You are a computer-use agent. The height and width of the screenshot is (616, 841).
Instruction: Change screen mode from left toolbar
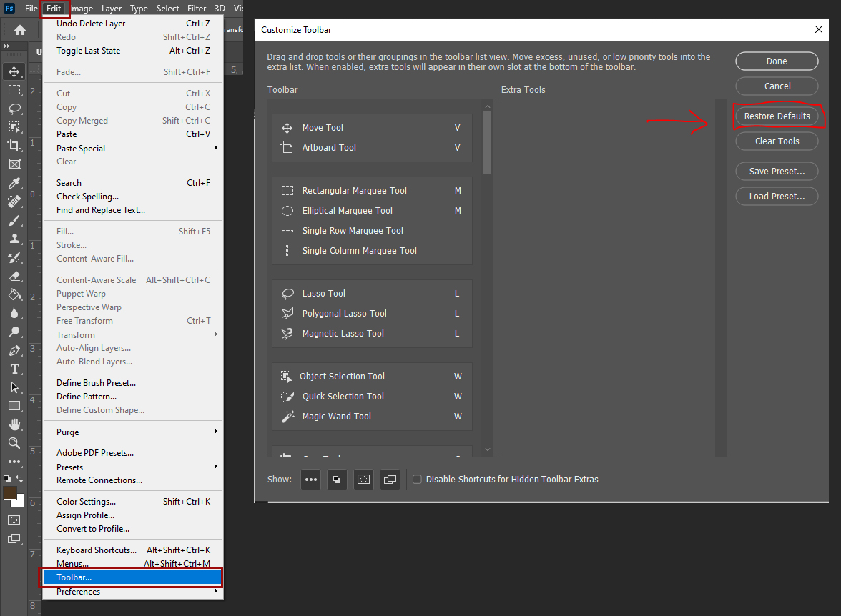[x=14, y=539]
